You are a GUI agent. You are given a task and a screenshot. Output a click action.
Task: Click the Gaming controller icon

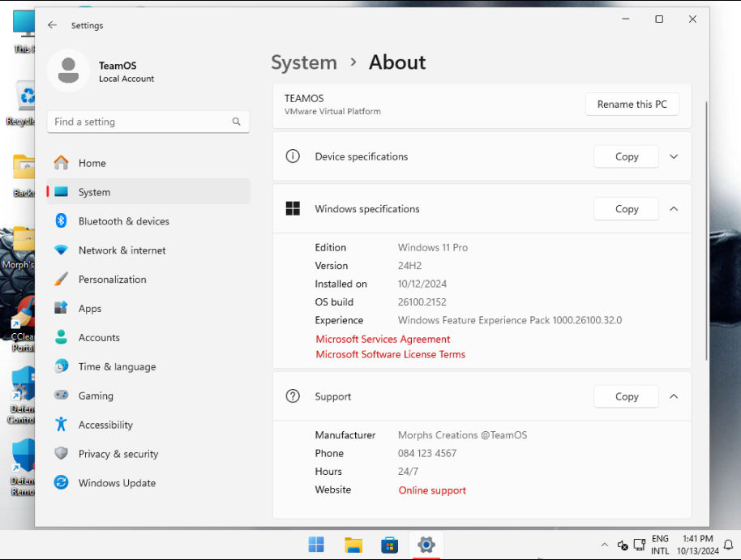pos(61,395)
